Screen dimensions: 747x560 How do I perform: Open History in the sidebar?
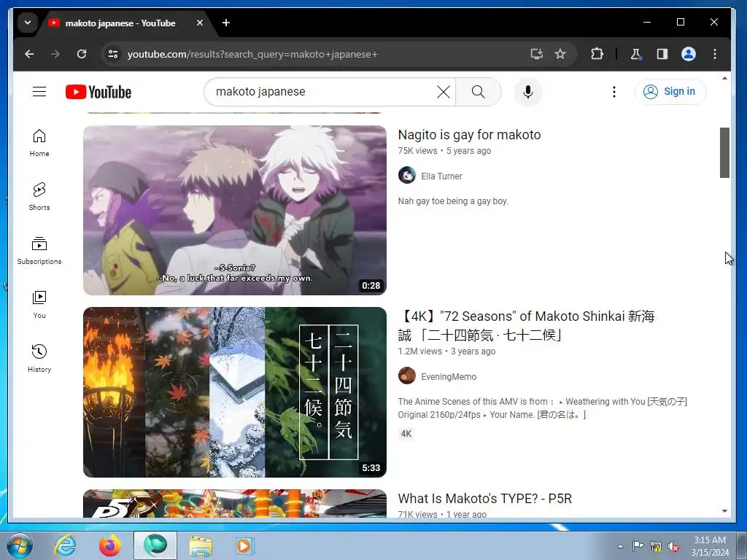39,359
